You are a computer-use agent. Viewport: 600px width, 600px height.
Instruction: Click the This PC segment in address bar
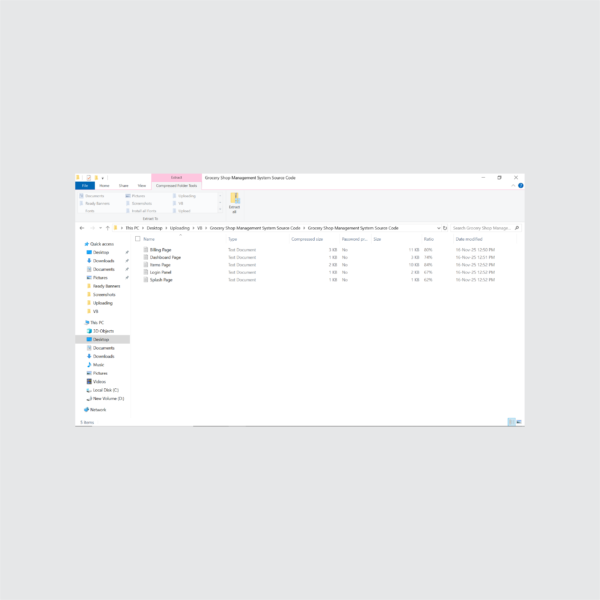coord(132,228)
